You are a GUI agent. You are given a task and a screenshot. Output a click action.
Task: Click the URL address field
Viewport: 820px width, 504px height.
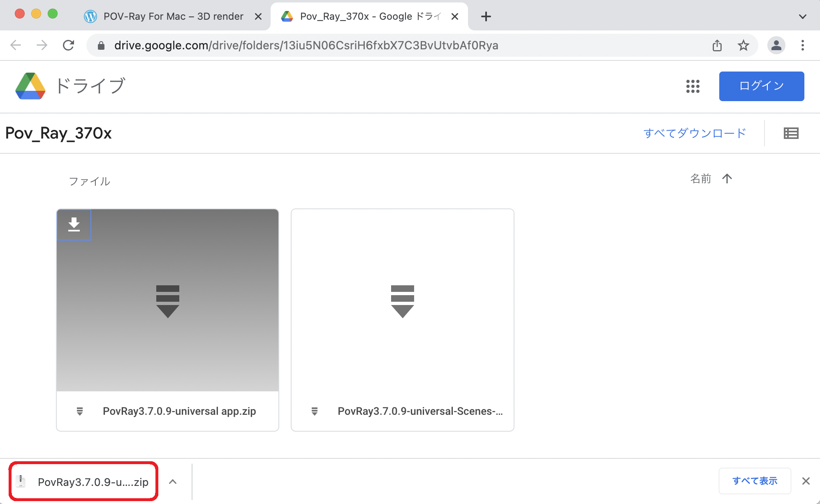[306, 45]
